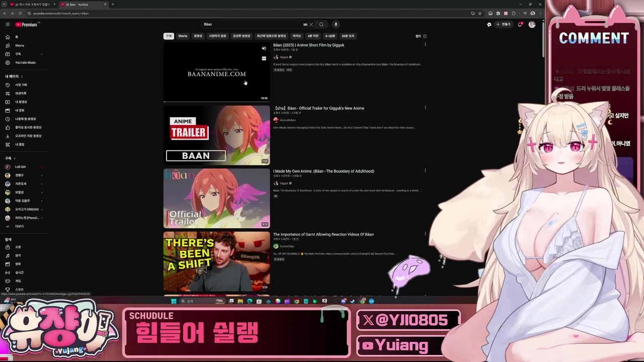Play the THERE'S BEEN A SHIFT thumbnail

(216, 261)
